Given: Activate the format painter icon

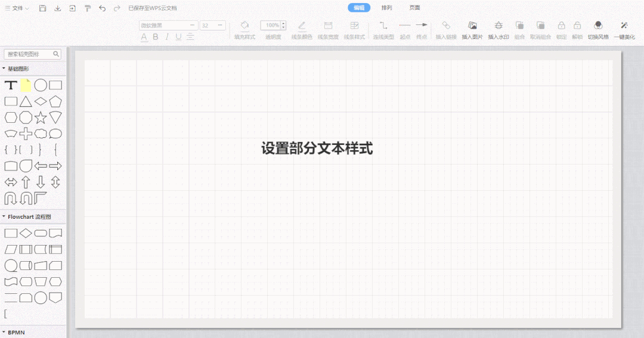Looking at the screenshot, I should click(x=88, y=8).
